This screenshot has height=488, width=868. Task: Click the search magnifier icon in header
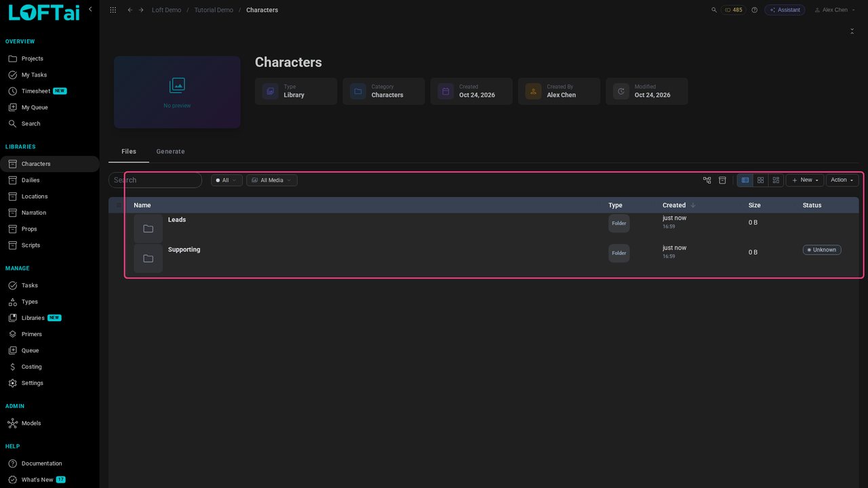(713, 10)
